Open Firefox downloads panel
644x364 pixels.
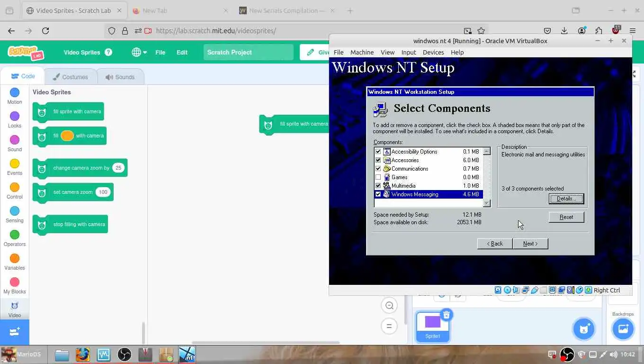click(x=564, y=31)
